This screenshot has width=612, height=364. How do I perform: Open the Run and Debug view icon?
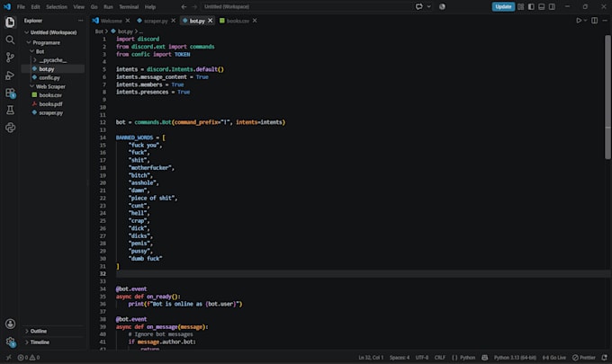click(x=10, y=75)
